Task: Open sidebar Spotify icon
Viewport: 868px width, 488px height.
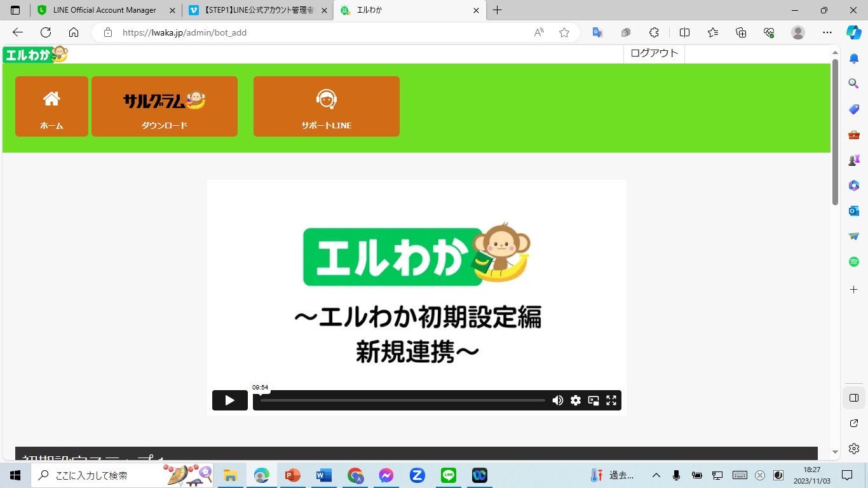Action: [x=854, y=262]
